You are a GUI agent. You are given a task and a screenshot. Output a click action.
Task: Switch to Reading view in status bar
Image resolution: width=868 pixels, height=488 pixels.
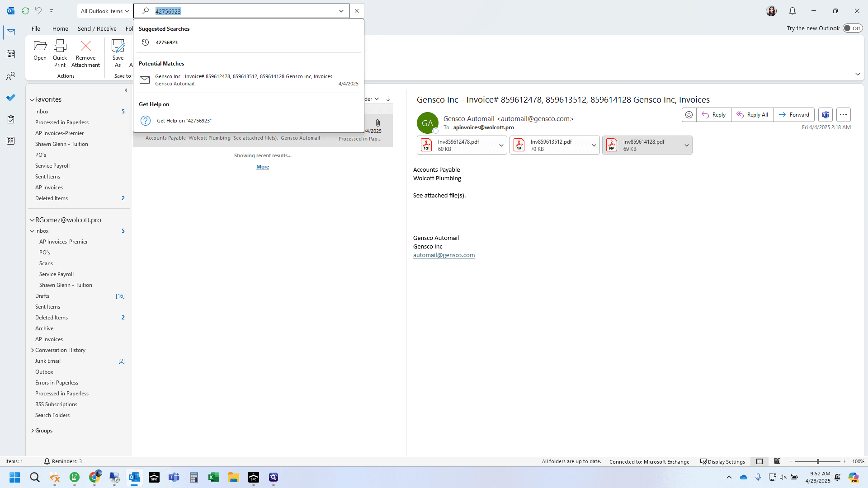click(777, 461)
